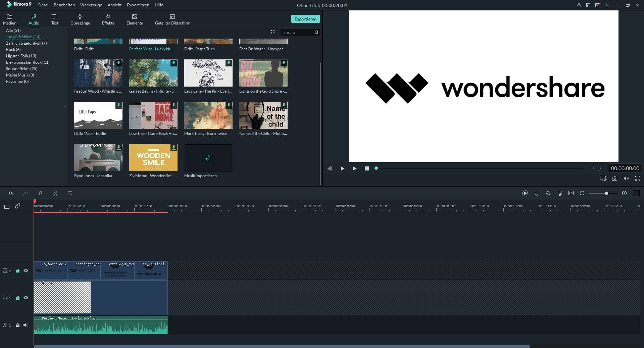Enter fullscreen preview mode
The height and width of the screenshot is (348, 644).
[638, 179]
